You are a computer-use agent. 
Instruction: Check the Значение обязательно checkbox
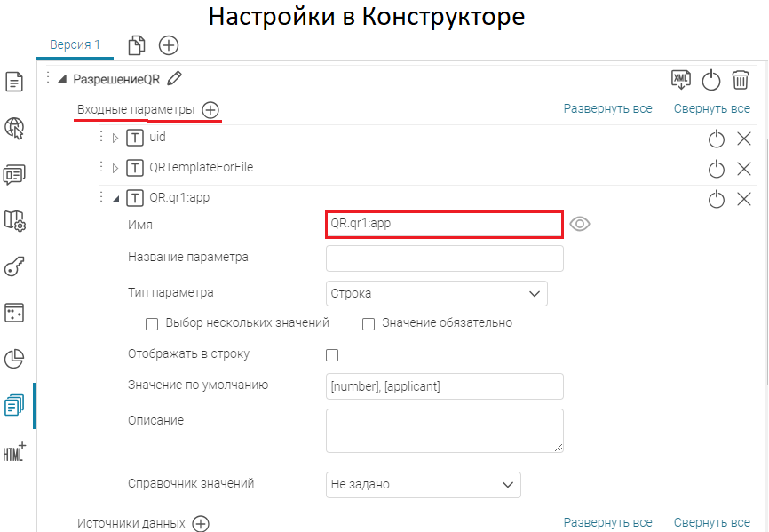pyautogui.click(x=369, y=324)
